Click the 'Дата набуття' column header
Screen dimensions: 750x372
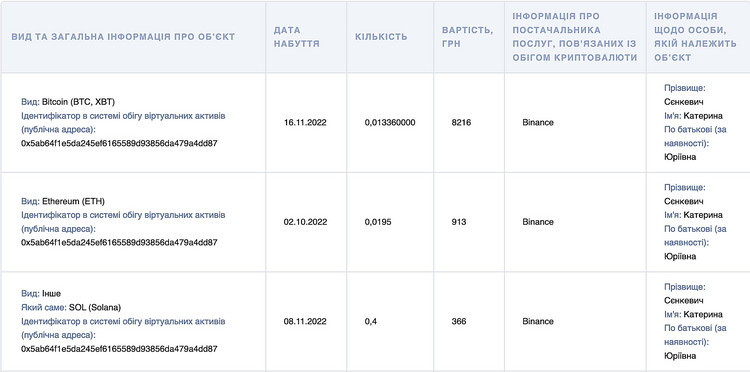[297, 37]
